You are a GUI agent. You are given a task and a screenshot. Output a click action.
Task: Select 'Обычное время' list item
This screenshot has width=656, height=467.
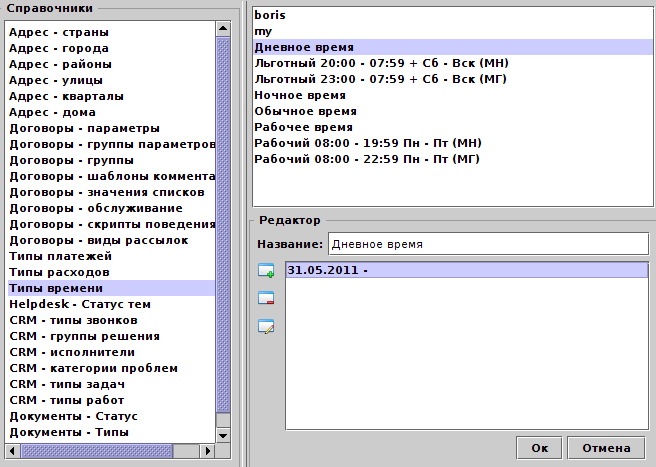tap(306, 112)
